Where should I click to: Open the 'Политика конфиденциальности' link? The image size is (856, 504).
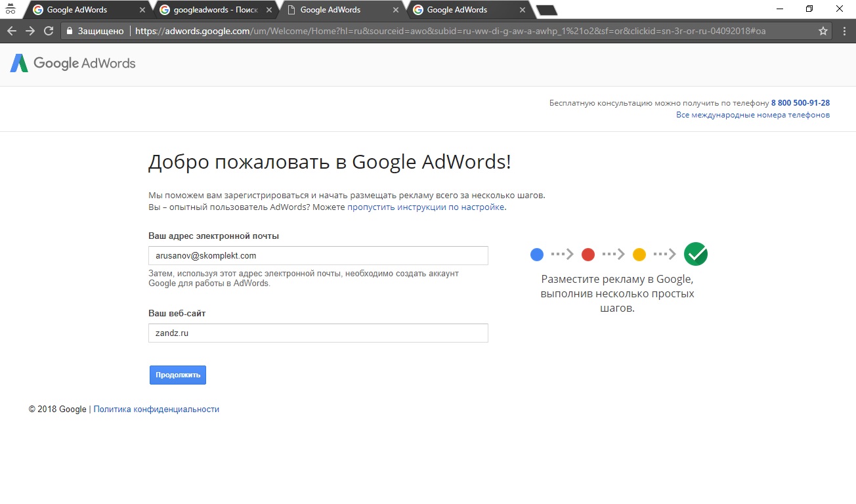tap(156, 409)
